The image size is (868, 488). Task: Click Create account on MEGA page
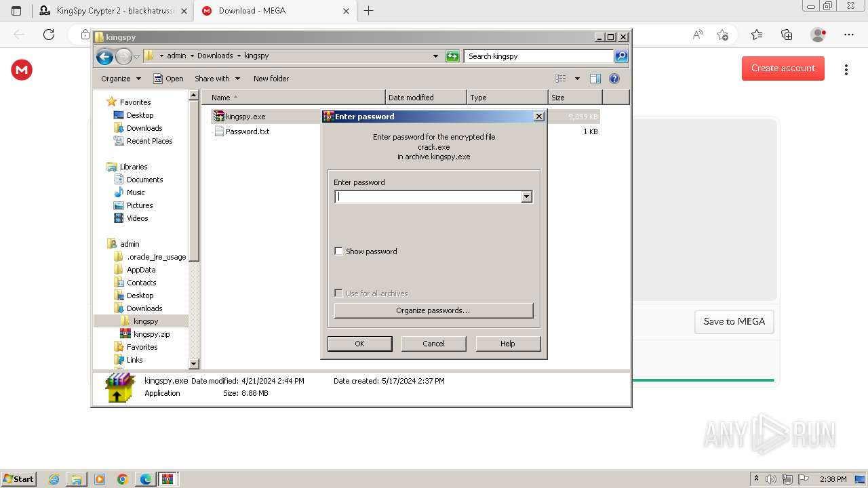783,68
